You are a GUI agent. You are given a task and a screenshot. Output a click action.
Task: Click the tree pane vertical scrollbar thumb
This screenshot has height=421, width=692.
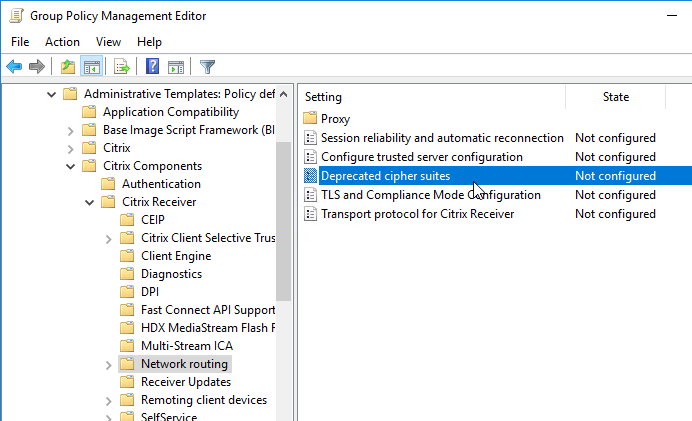point(283,221)
